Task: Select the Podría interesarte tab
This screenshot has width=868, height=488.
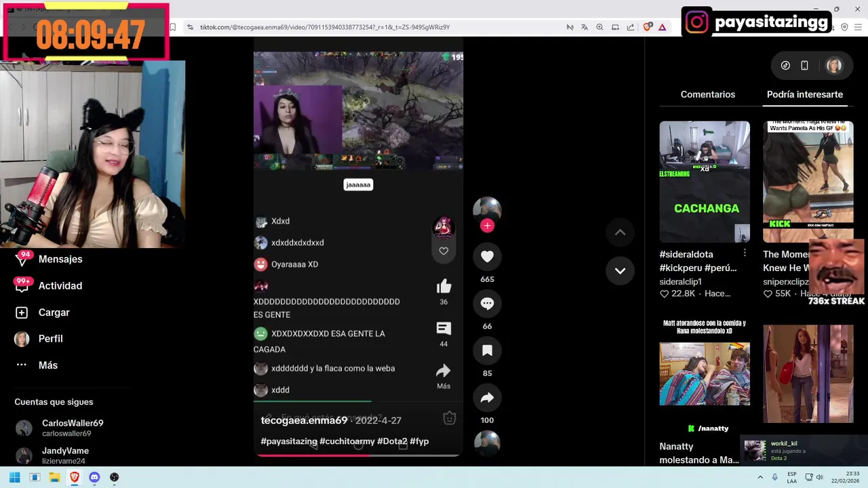Action: click(x=805, y=94)
